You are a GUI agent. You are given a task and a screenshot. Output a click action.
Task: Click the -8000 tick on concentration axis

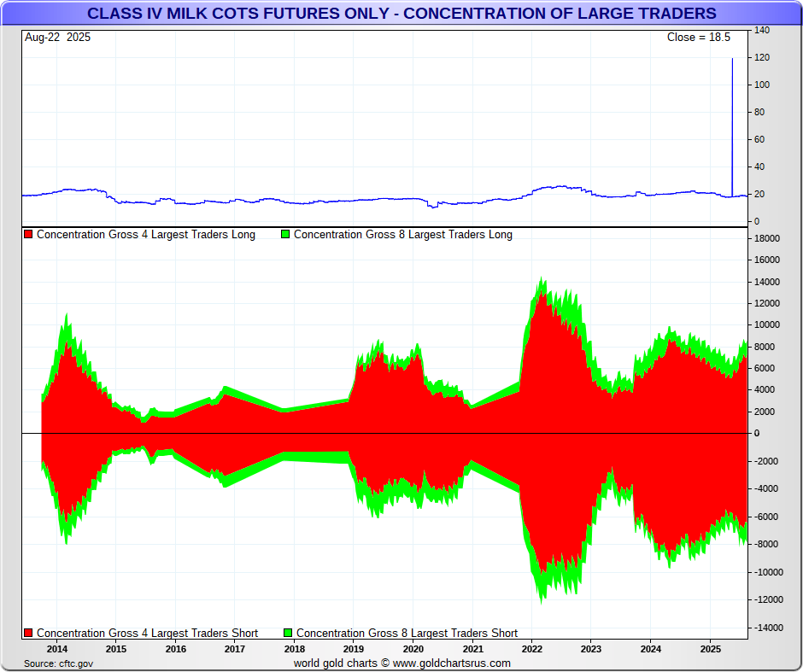tap(765, 544)
